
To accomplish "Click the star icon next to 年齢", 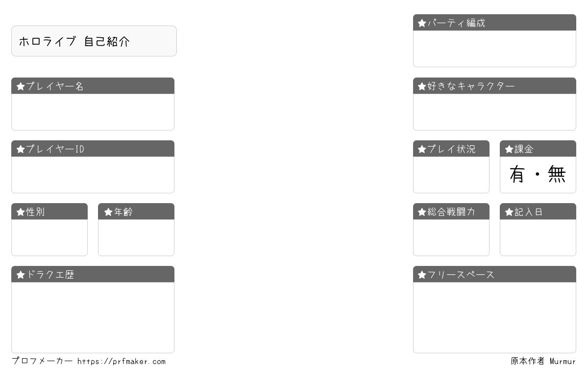I will [108, 212].
